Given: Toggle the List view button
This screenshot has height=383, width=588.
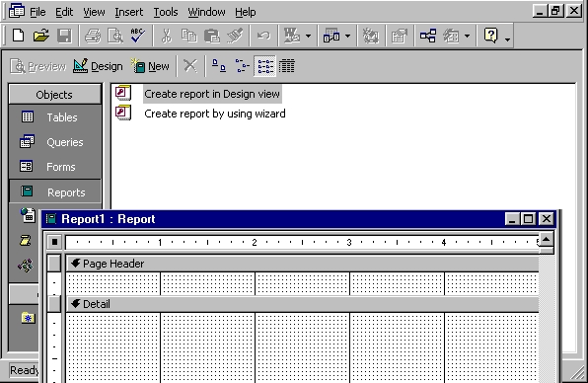Looking at the screenshot, I should coord(264,66).
